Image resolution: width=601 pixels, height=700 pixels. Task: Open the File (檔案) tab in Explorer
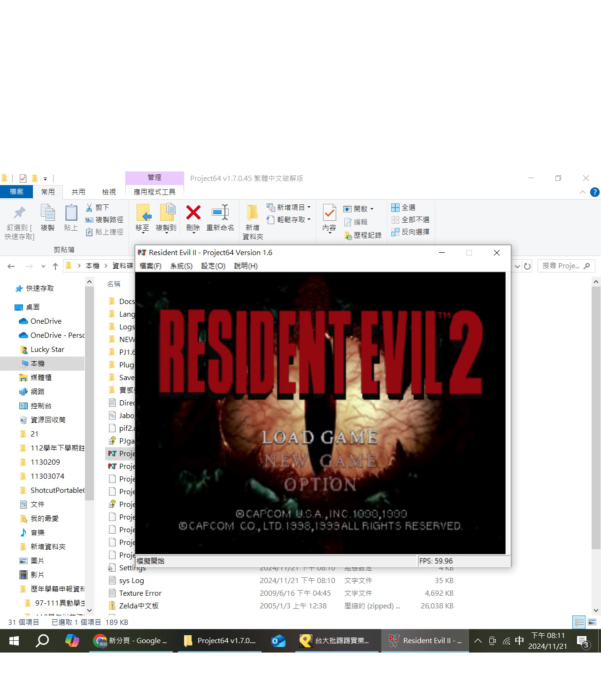[x=16, y=192]
